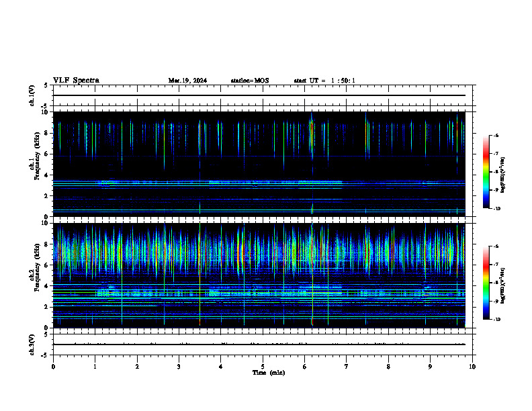Screen dimensions: 532x411
Task: Click the "ch.3(V)" waveform axis label
Action: pos(32,345)
